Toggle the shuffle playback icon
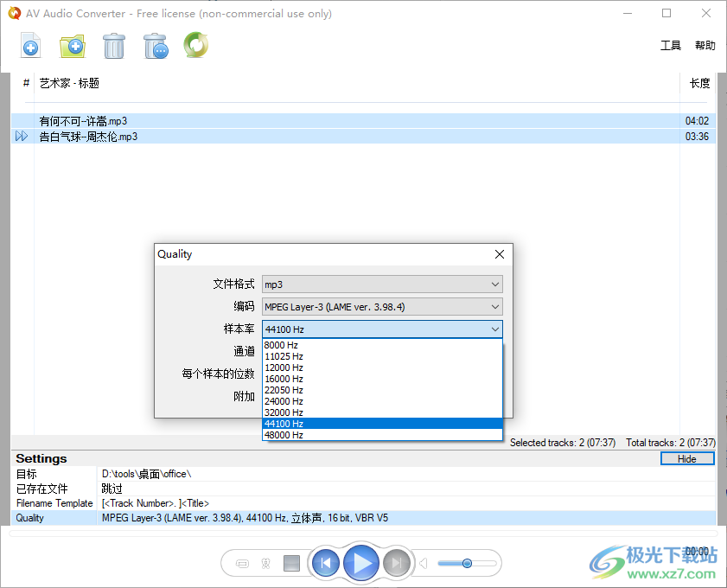This screenshot has height=588, width=727. [265, 564]
